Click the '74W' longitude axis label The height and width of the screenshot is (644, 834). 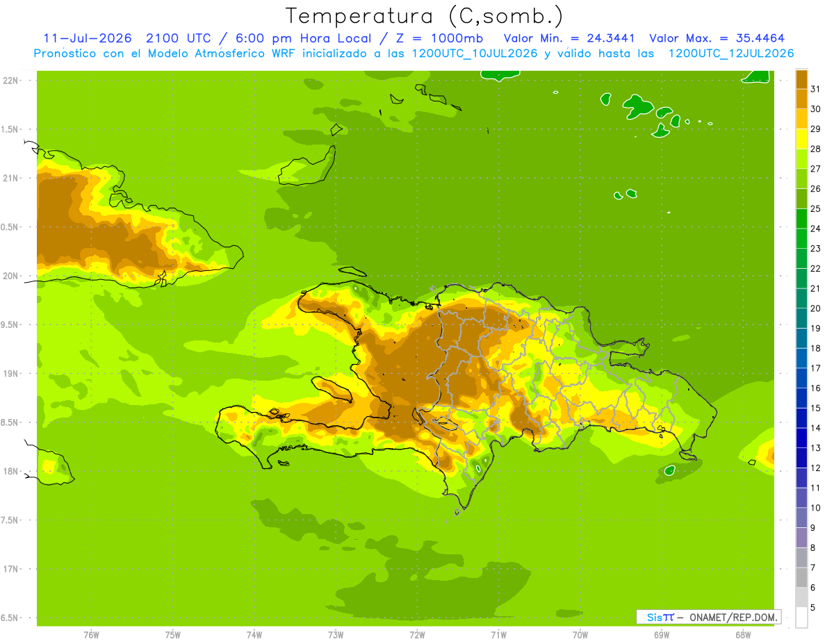254,634
